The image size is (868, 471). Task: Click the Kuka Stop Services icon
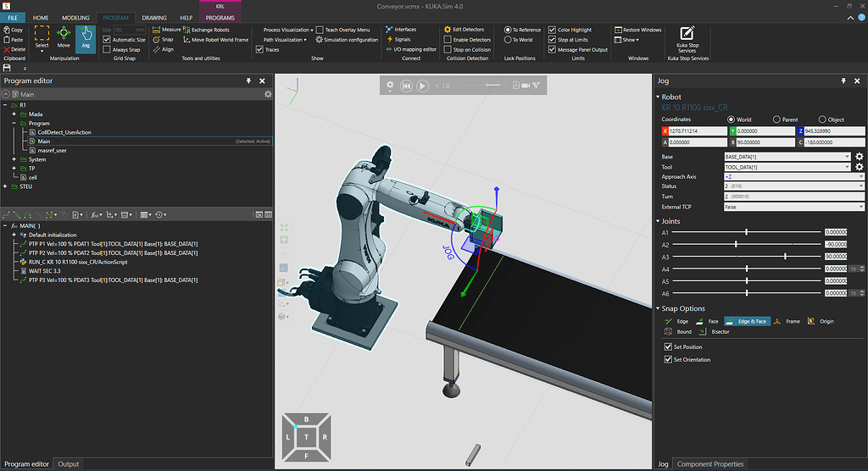[x=687, y=37]
